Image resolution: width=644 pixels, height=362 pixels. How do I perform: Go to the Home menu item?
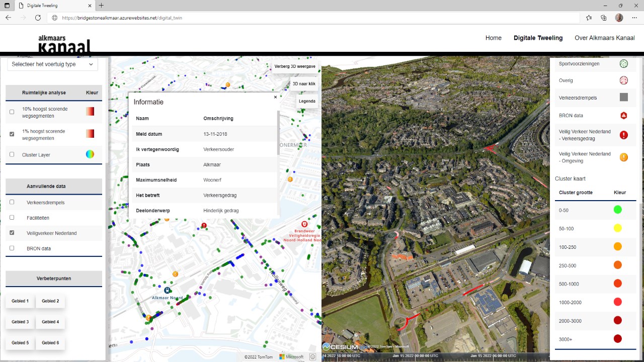pos(493,38)
